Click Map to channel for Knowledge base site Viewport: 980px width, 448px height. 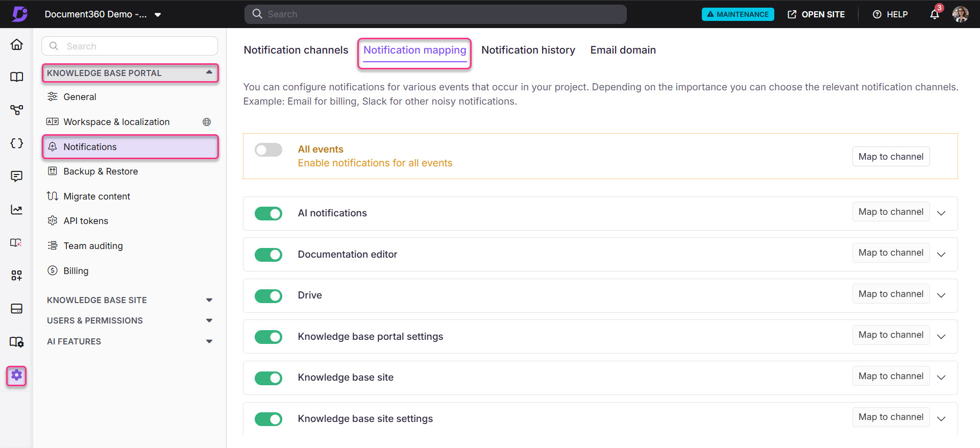pyautogui.click(x=891, y=376)
